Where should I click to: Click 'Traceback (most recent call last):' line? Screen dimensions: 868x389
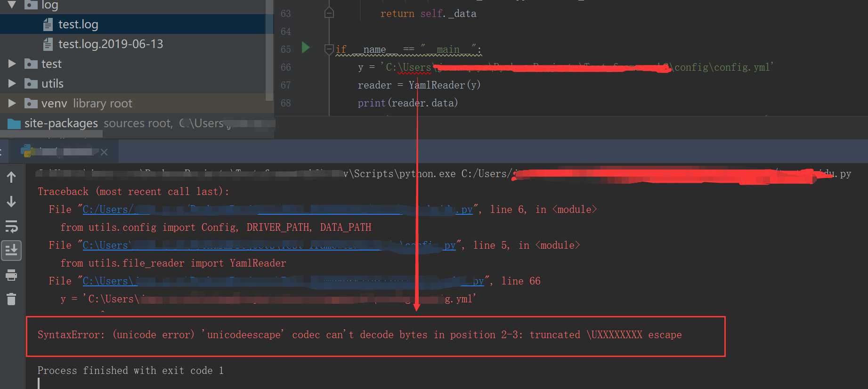[x=133, y=192]
